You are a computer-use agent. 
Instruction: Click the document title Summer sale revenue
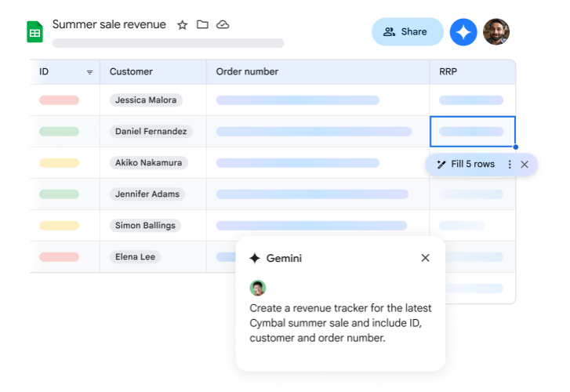coord(109,24)
